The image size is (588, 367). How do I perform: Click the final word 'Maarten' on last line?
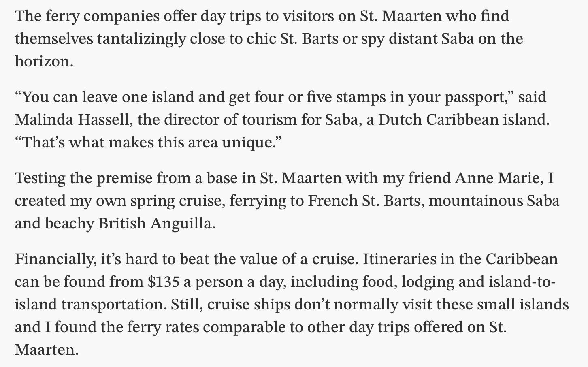click(x=45, y=350)
